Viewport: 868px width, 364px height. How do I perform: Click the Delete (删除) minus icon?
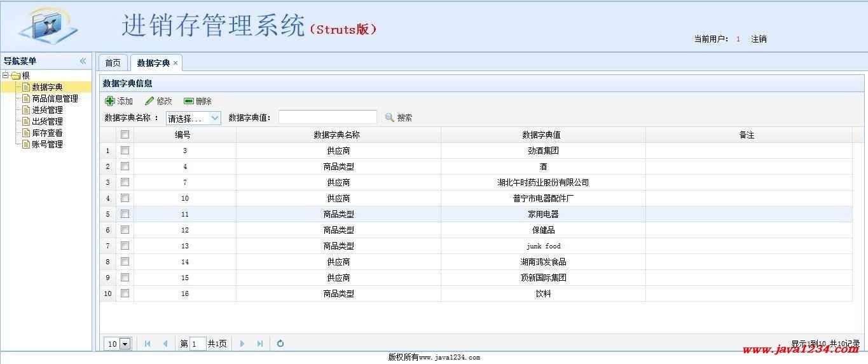tap(188, 101)
